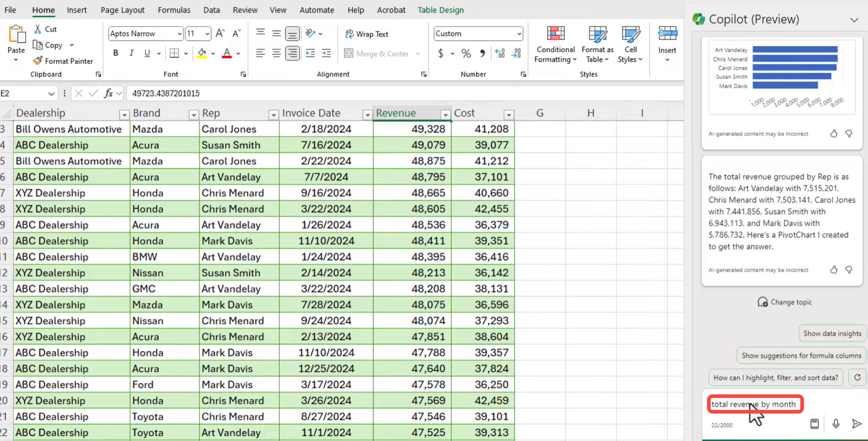This screenshot has height=441, width=868.
Task: Select the Format Painter brush
Action: (x=38, y=60)
